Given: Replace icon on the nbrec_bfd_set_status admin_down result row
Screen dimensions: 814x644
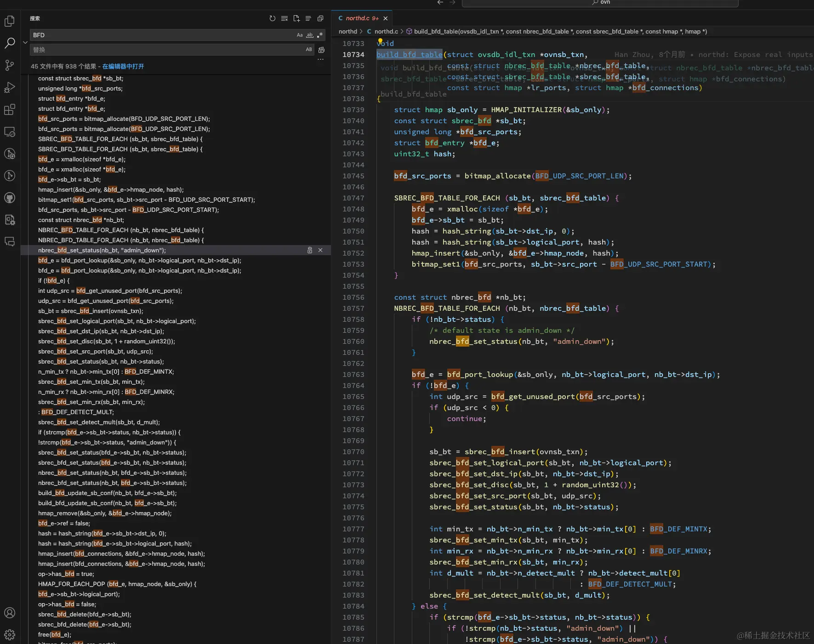Looking at the screenshot, I should [309, 250].
